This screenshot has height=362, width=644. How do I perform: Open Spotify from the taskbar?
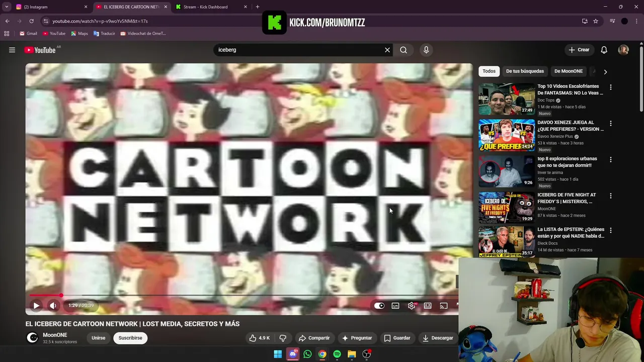pos(337,354)
